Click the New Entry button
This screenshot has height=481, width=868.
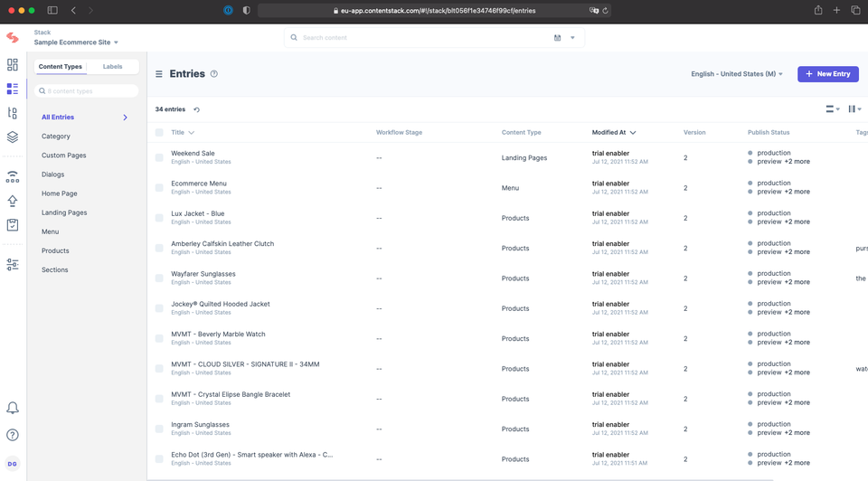(x=827, y=73)
